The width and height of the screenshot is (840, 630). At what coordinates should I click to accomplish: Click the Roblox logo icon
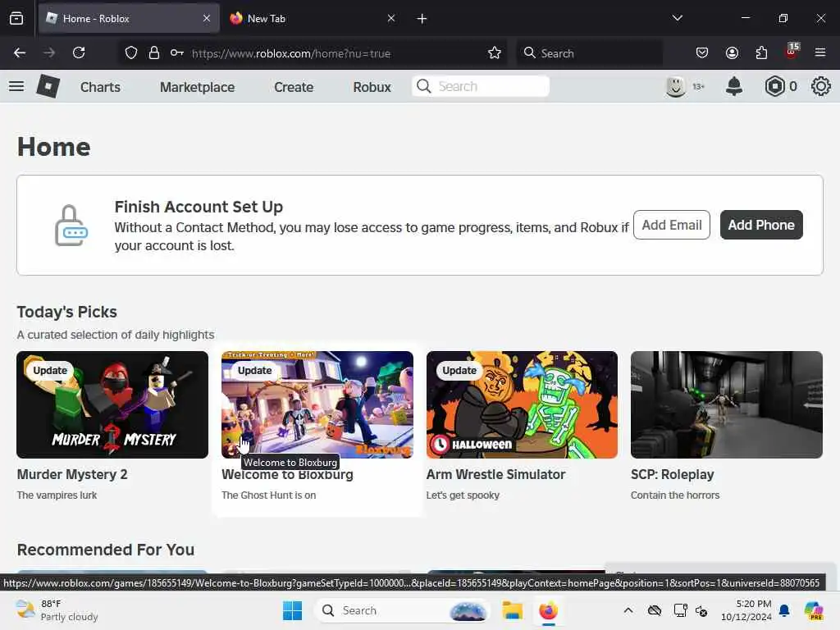(48, 86)
